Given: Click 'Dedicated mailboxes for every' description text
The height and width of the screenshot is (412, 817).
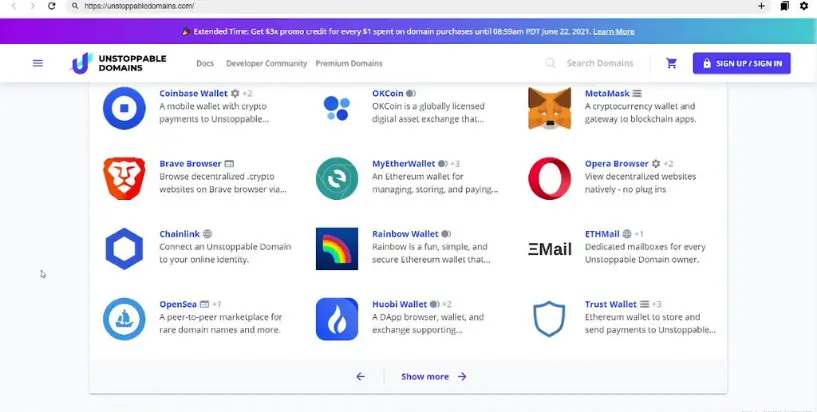Looking at the screenshot, I should [x=645, y=246].
